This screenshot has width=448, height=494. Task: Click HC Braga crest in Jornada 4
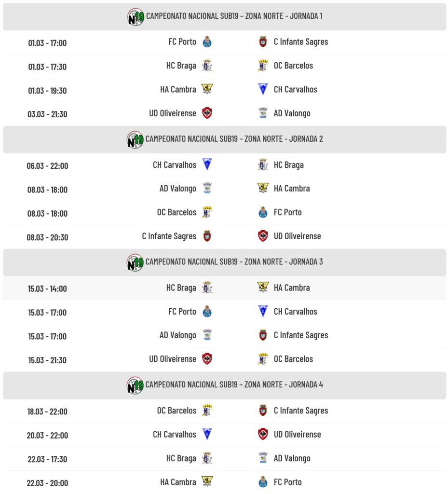[207, 458]
